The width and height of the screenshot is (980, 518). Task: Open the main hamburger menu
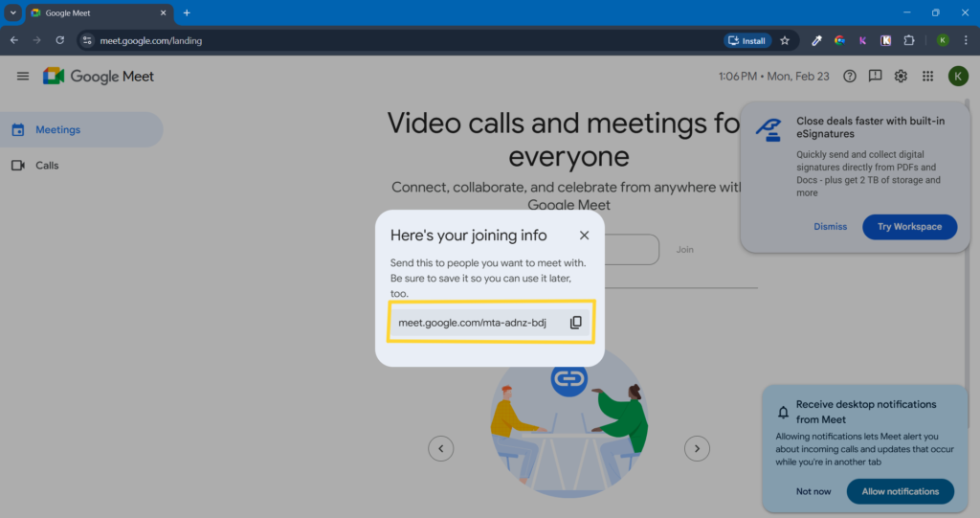pyautogui.click(x=23, y=77)
